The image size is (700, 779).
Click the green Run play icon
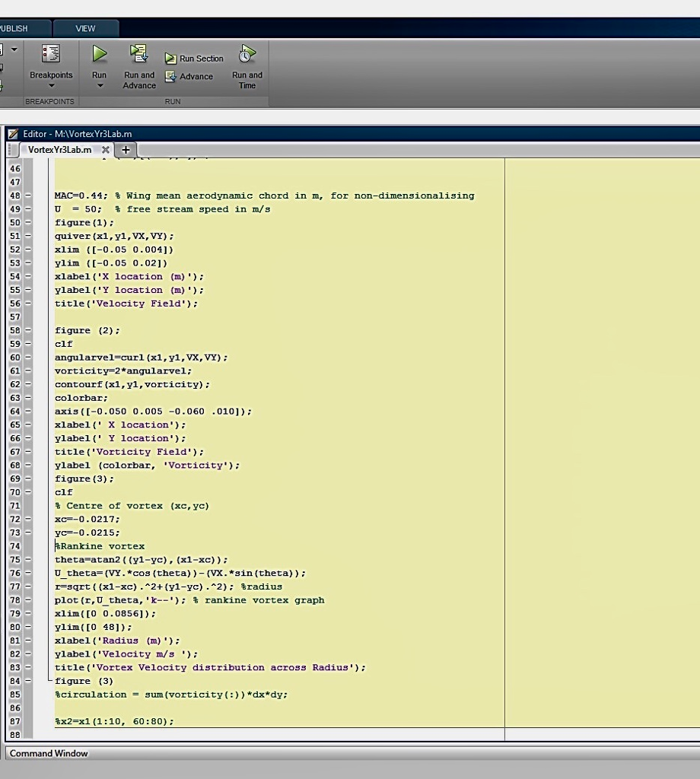click(100, 54)
